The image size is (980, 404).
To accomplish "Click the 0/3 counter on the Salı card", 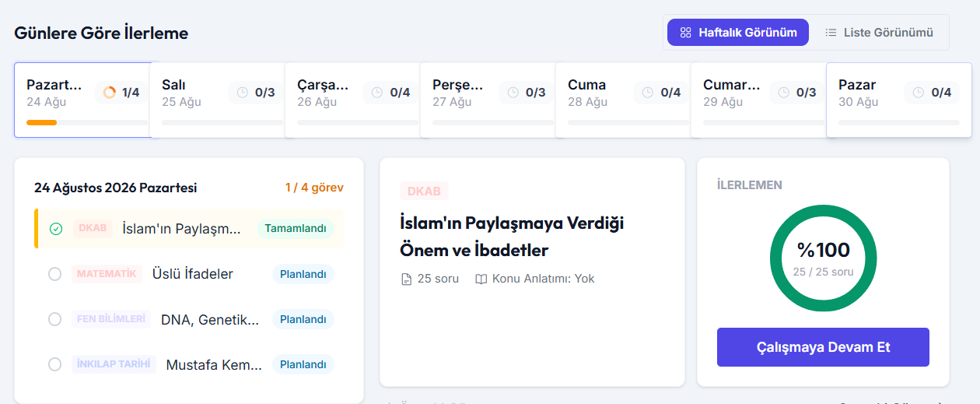I will pyautogui.click(x=264, y=93).
